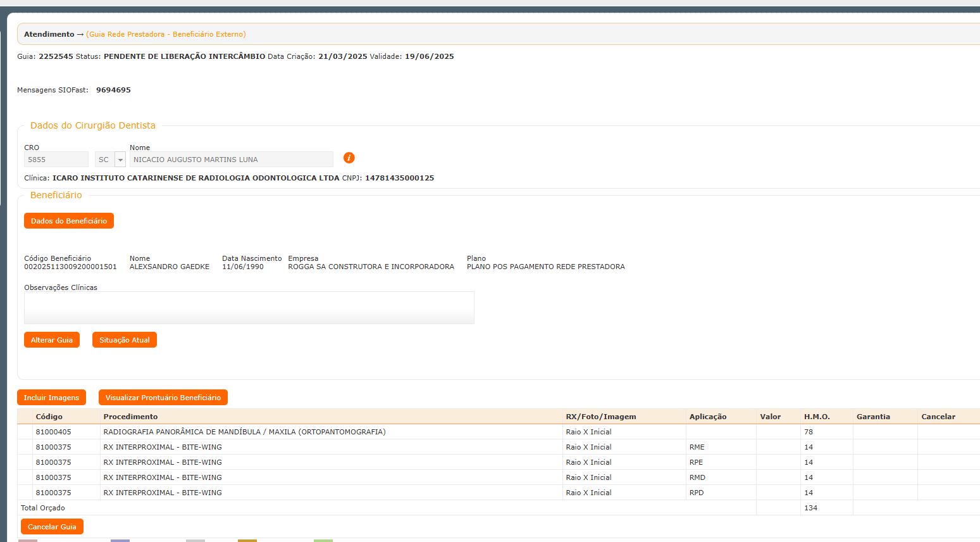Image resolution: width=980 pixels, height=542 pixels.
Task: Click the green legend color swatch
Action: click(323, 540)
